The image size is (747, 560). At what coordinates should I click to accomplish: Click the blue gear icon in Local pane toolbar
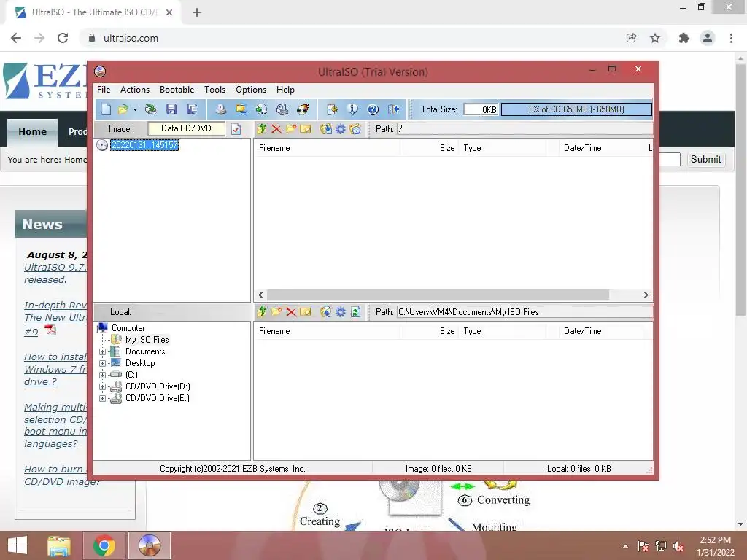click(341, 312)
